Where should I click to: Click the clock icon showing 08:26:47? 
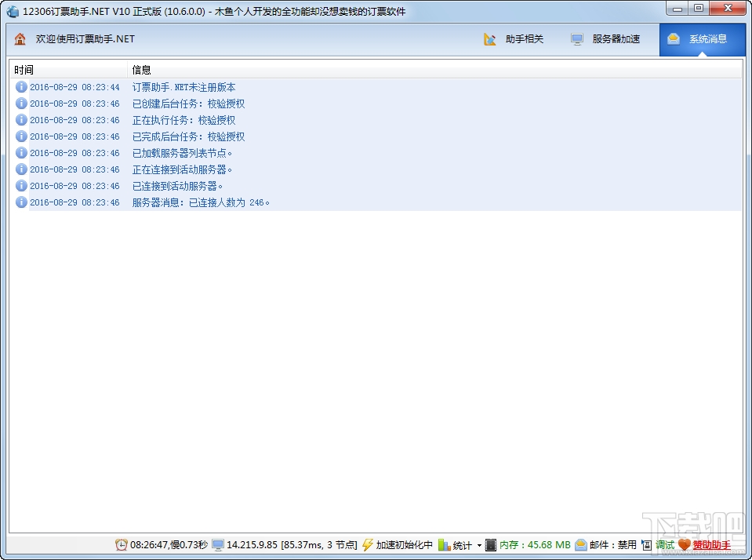(x=122, y=544)
